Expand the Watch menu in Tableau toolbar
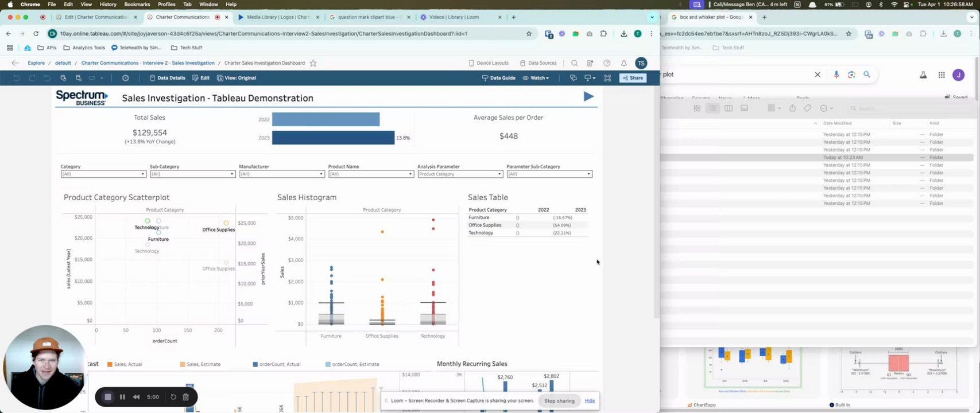This screenshot has height=413, width=980. [x=536, y=78]
